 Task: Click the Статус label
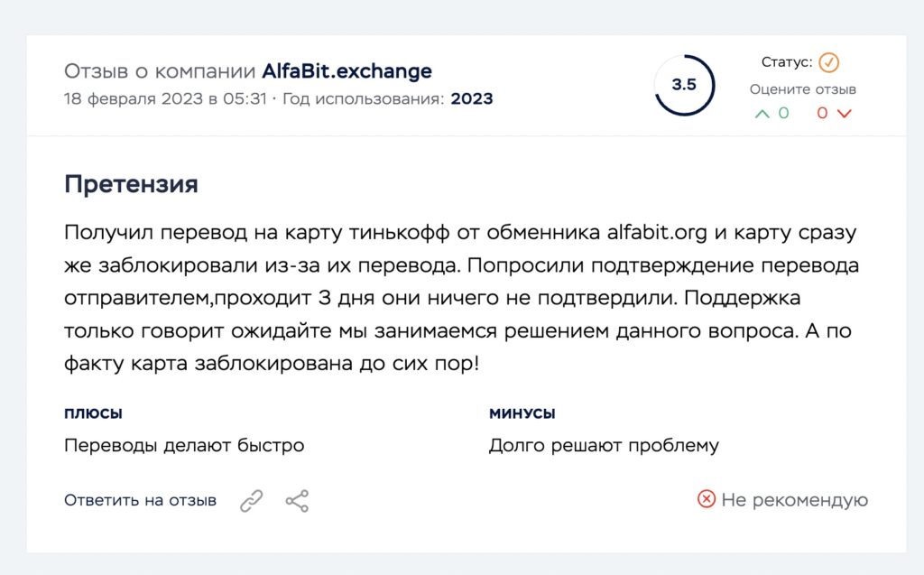[787, 62]
